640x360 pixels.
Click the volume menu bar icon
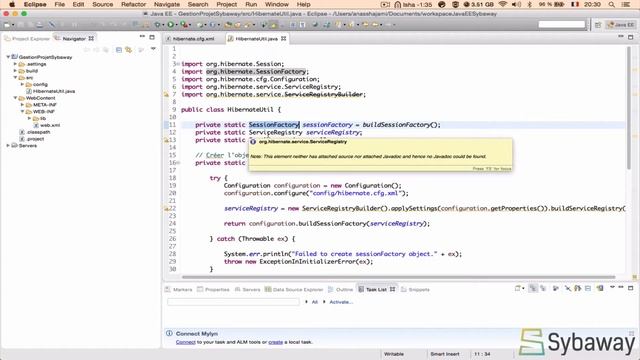[x=516, y=4]
